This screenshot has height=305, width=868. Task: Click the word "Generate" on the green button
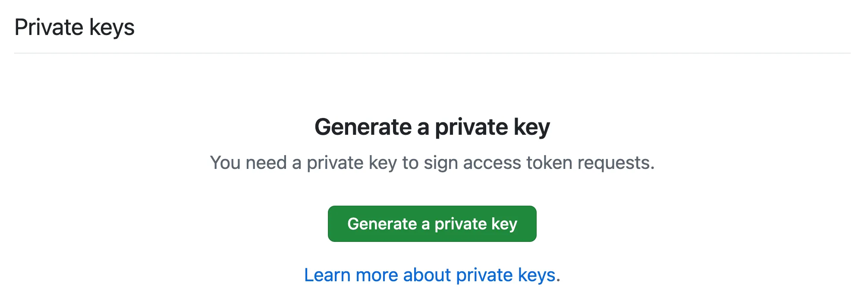coord(382,224)
